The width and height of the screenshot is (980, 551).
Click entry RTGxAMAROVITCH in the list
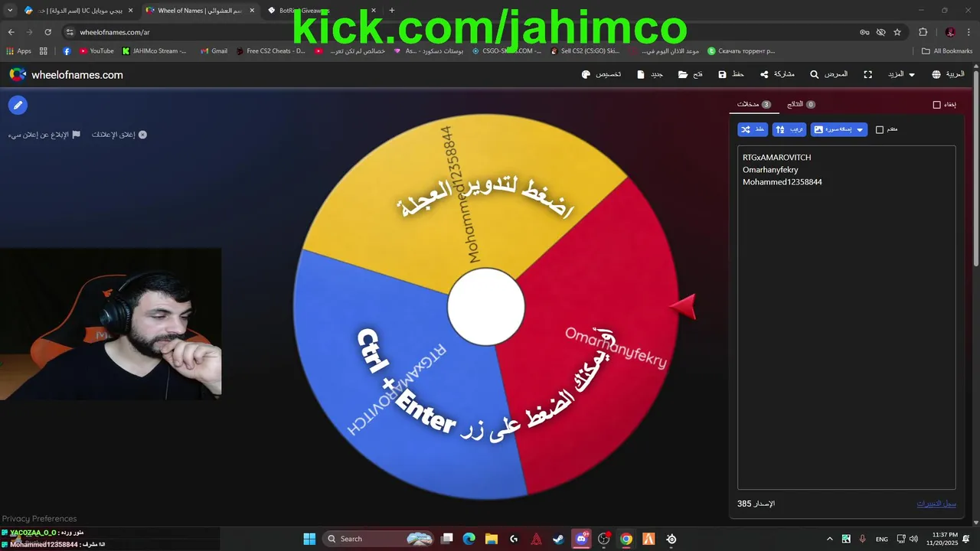point(776,158)
